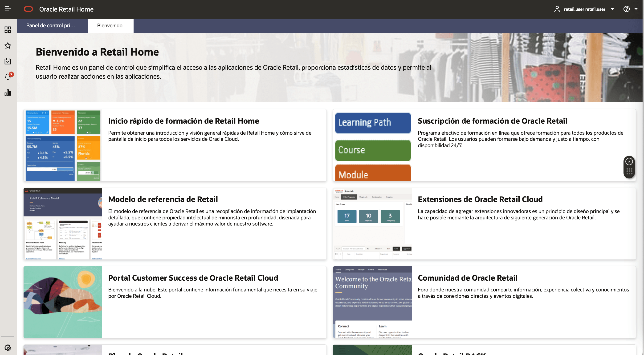Click the Oracle logo in header
Image resolution: width=644 pixels, height=355 pixels.
[28, 9]
